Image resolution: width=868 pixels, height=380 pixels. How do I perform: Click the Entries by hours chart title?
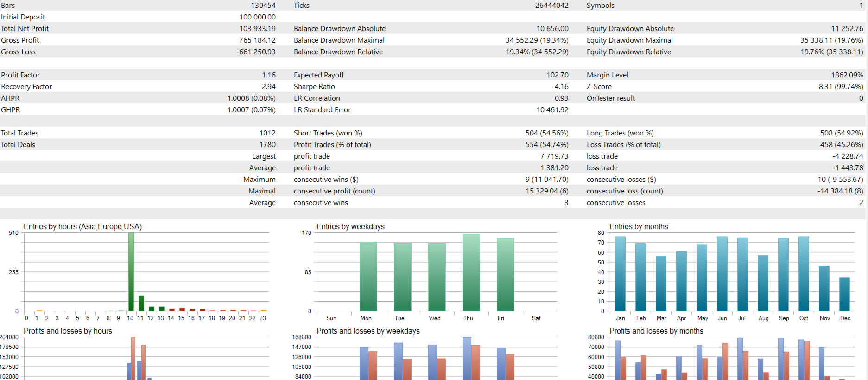coord(82,226)
